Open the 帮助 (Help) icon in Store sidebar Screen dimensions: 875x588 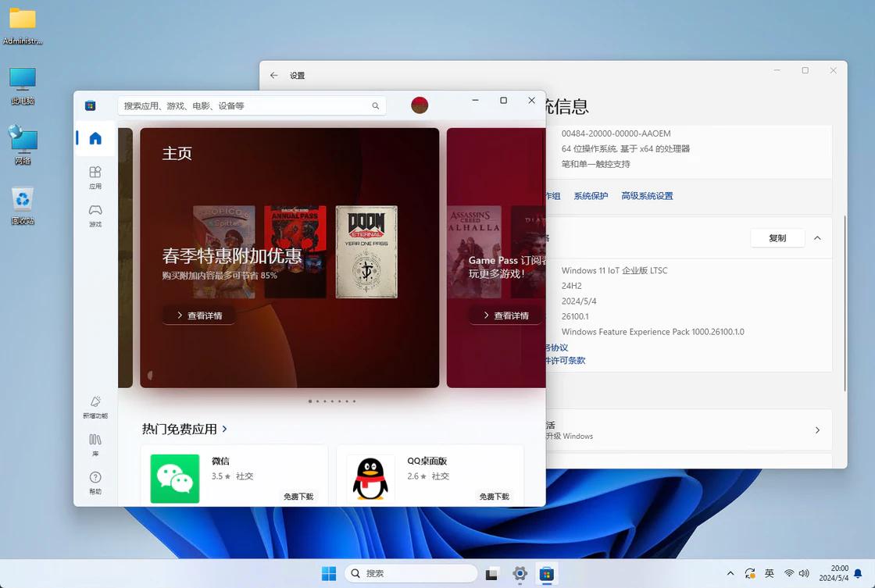95,478
